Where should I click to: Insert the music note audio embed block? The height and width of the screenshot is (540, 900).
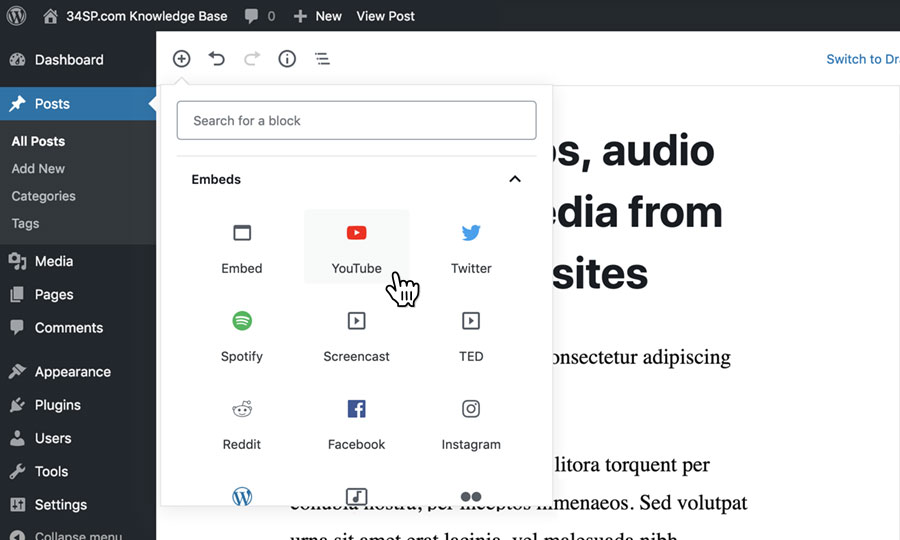(356, 496)
